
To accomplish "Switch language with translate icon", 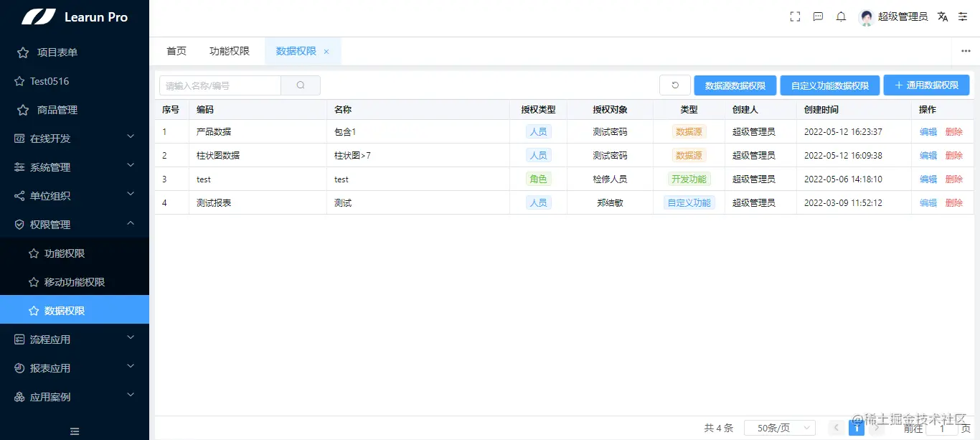I will pyautogui.click(x=943, y=17).
